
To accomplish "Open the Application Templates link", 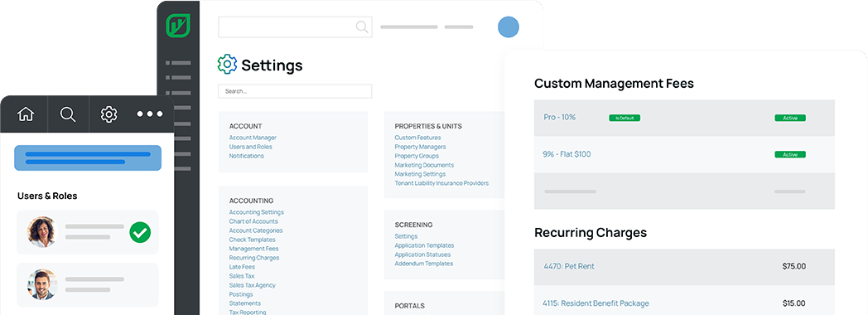I will coord(424,245).
